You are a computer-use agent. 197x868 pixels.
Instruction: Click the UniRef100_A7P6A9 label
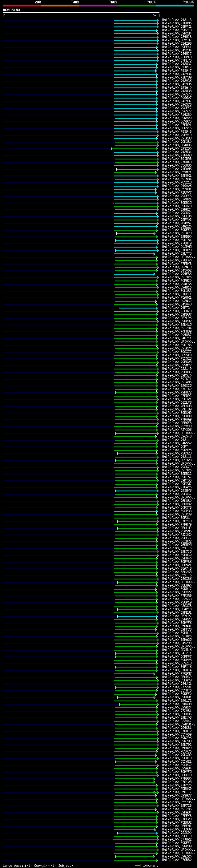pos(177,419)
